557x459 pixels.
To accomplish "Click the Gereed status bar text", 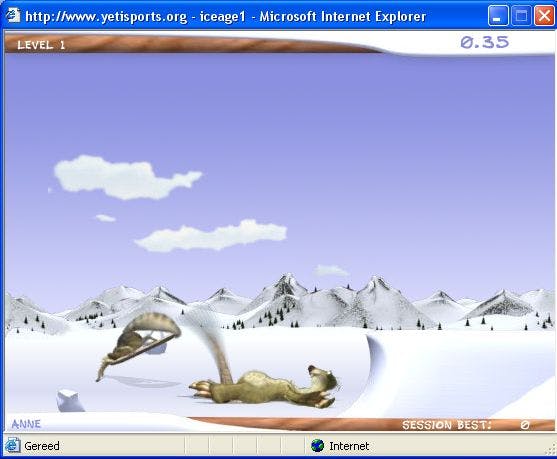I will [42, 446].
